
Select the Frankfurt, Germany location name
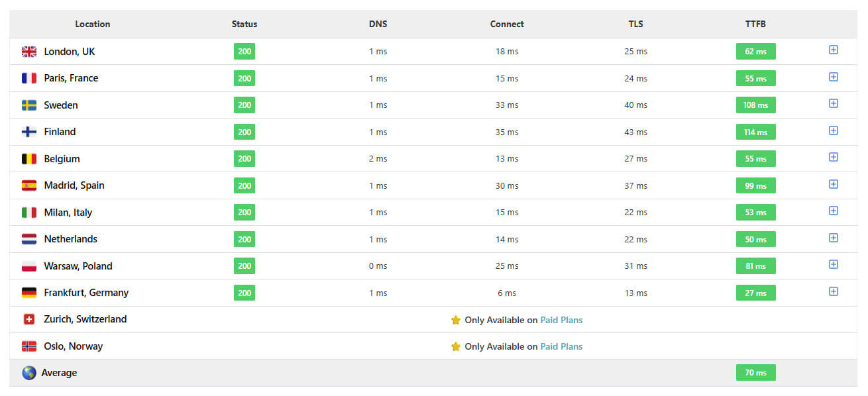pyautogui.click(x=86, y=293)
